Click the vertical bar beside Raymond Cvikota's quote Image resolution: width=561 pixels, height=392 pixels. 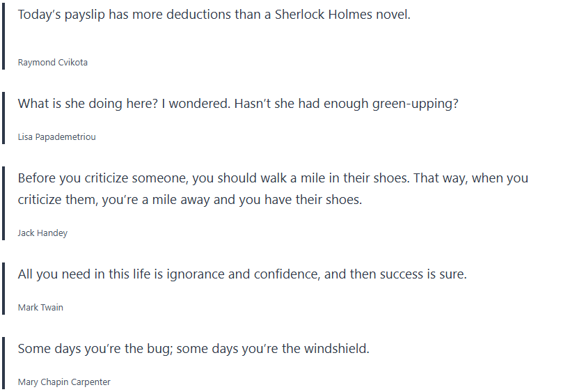[x=3, y=35]
